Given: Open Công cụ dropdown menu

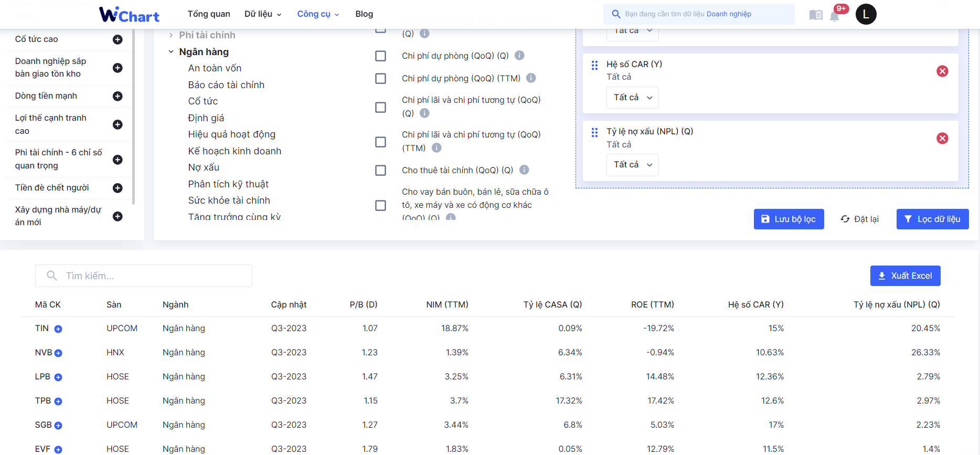Looking at the screenshot, I should pos(318,14).
